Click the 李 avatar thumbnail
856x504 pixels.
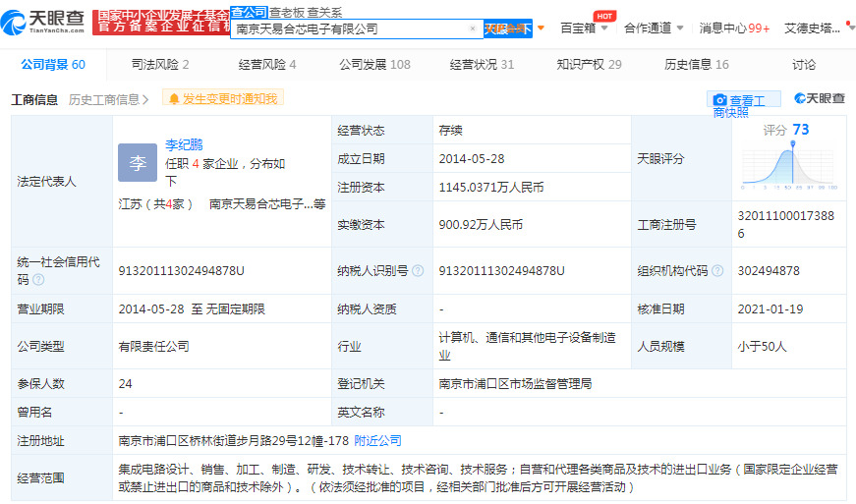coord(138,162)
